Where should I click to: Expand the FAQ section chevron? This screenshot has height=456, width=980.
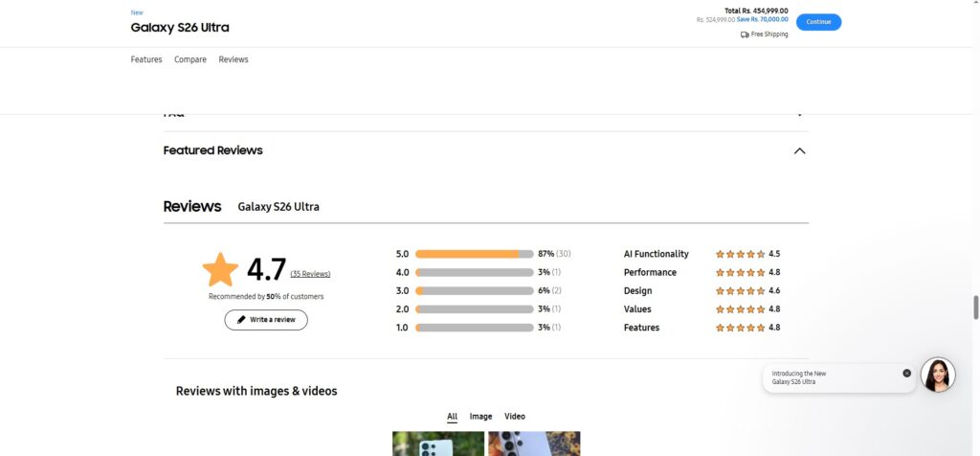coord(799,114)
